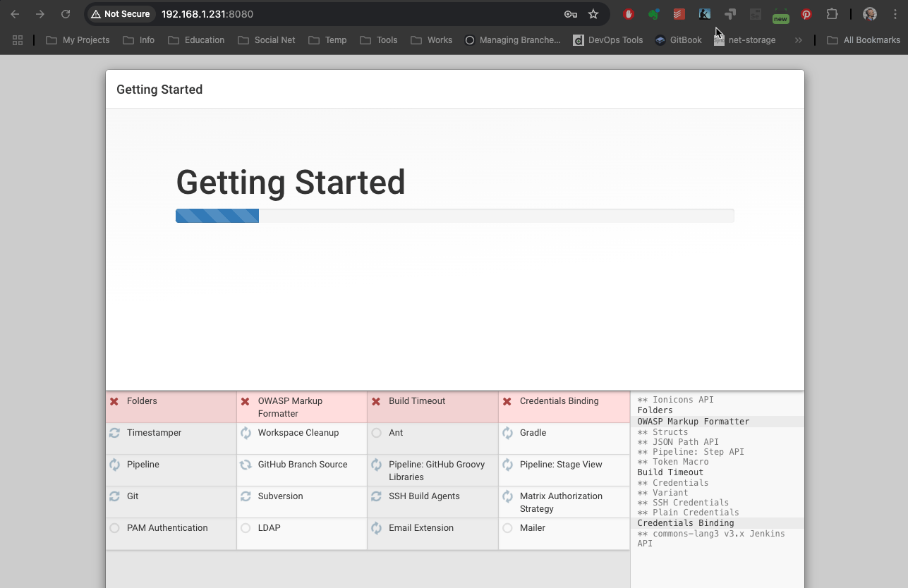Click the saved passwords key icon
Image resolution: width=908 pixels, height=588 pixels.
570,14
